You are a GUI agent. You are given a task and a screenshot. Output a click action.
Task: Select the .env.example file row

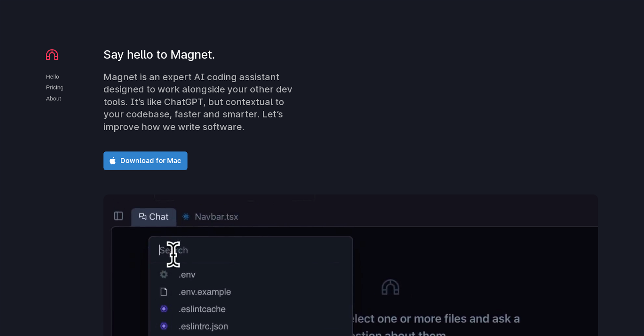point(250,292)
